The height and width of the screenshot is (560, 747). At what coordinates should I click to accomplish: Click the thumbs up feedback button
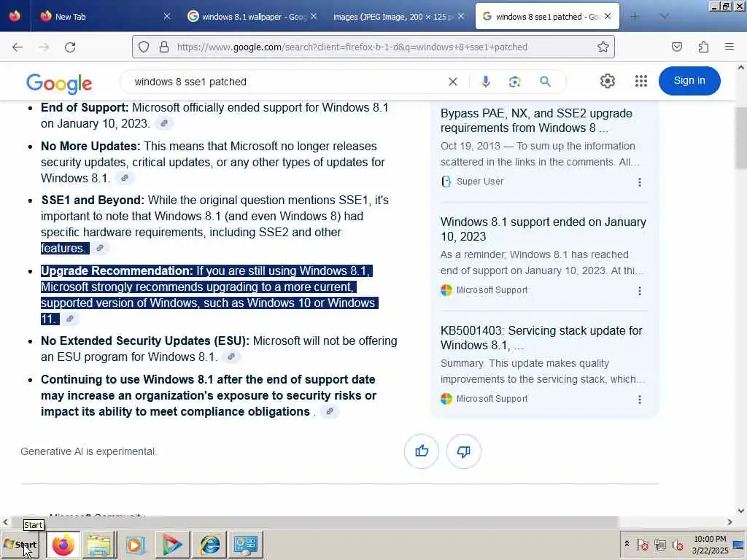pos(422,451)
